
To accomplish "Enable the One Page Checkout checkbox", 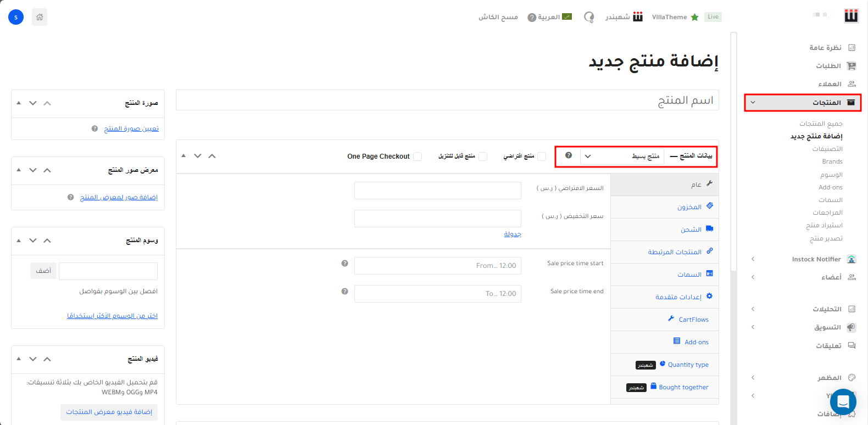I will coord(418,156).
